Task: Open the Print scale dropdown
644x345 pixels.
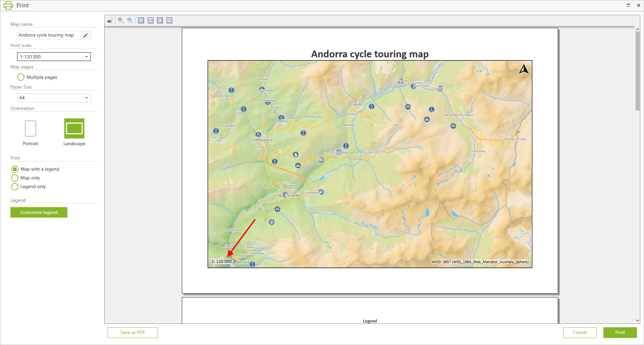Action: click(87, 57)
